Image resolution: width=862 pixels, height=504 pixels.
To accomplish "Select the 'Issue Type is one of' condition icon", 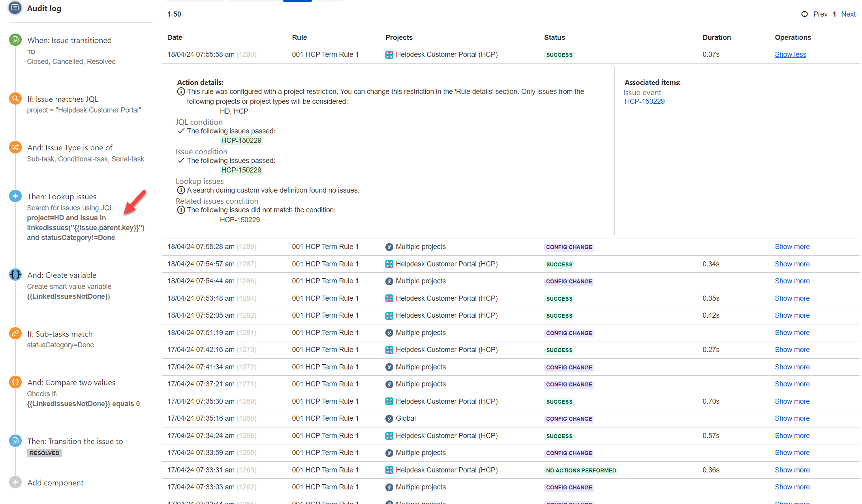I will coord(15,147).
